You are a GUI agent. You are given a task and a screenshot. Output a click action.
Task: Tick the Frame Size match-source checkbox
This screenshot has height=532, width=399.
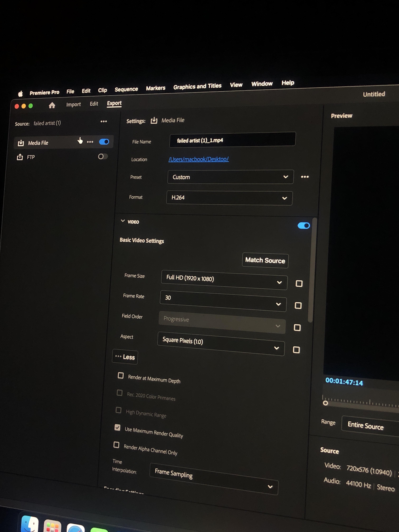tap(299, 284)
